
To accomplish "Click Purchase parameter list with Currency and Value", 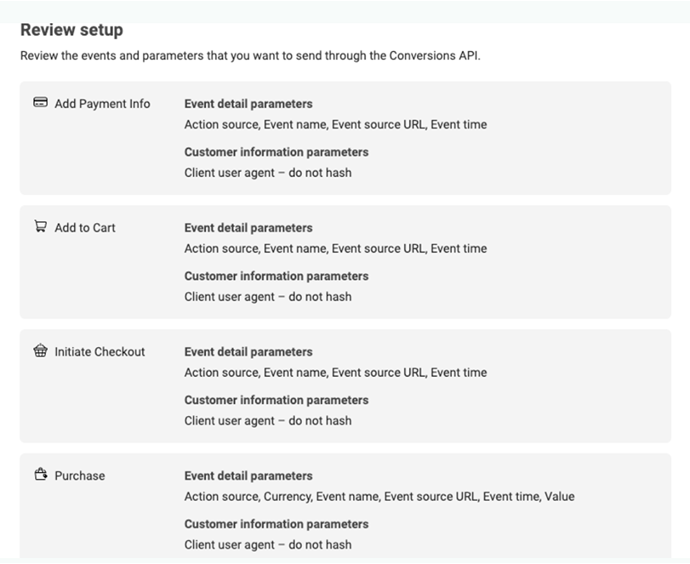I will coord(379,497).
